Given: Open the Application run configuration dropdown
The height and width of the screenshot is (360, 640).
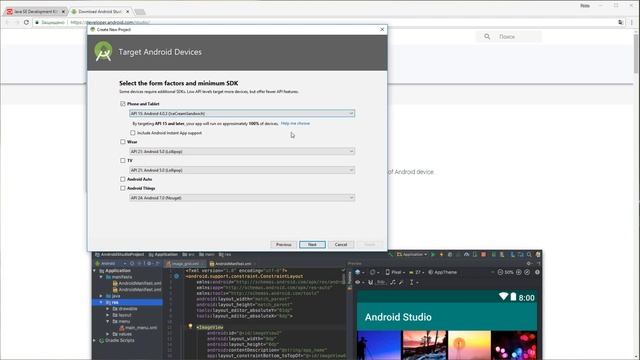Looking at the screenshot, I should (x=412, y=254).
